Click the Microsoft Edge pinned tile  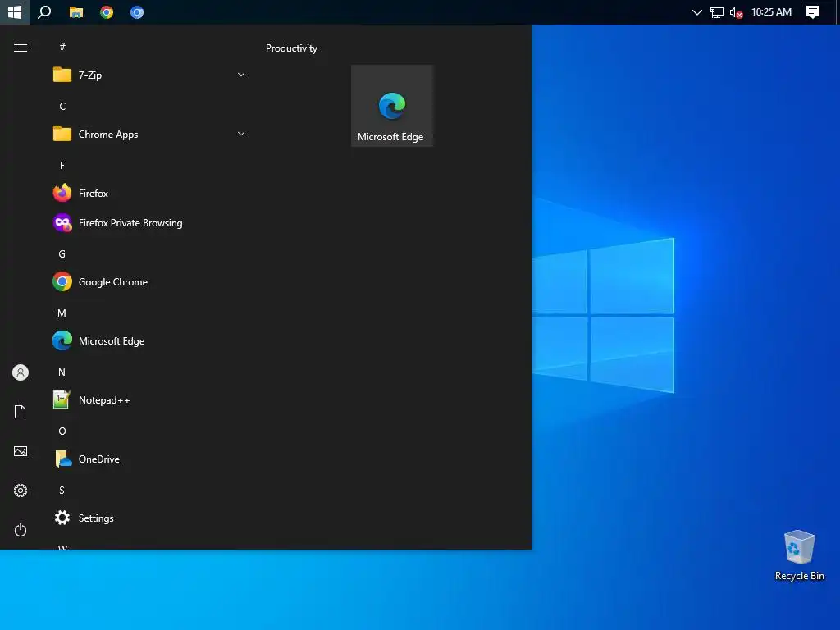click(x=392, y=106)
